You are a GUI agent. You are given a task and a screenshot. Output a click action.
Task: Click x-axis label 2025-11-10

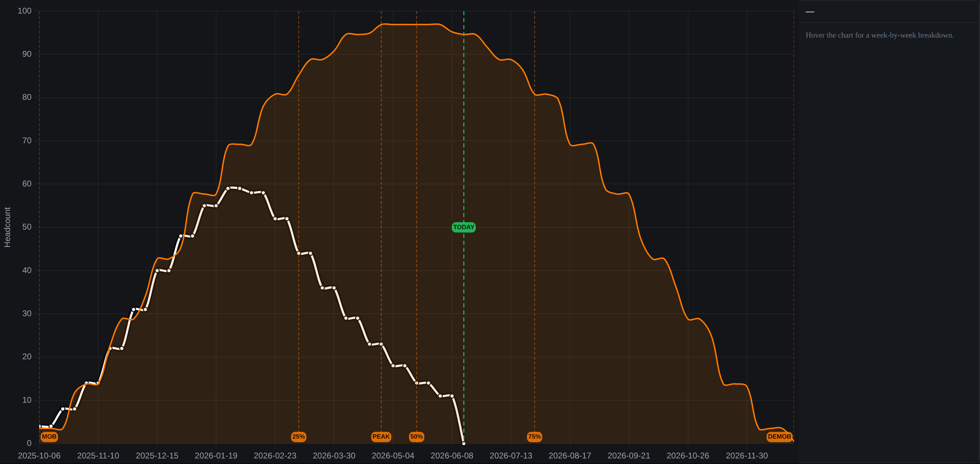98,456
